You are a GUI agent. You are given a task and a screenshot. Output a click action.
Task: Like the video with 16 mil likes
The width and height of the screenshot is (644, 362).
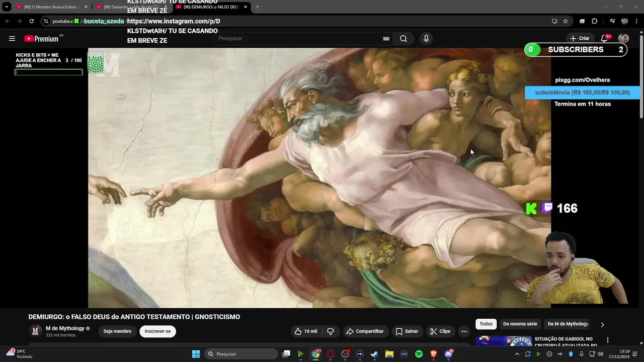[x=306, y=331]
